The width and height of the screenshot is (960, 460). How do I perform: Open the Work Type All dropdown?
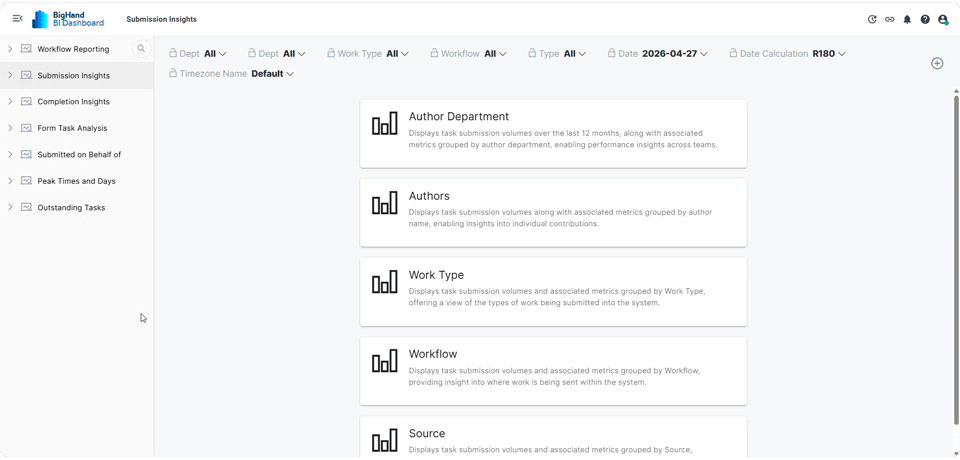point(398,54)
